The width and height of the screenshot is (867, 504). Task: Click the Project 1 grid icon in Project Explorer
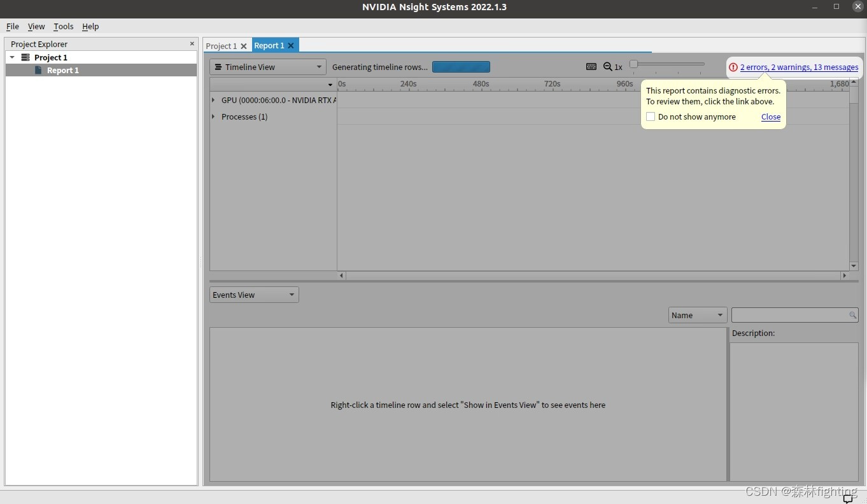(24, 57)
